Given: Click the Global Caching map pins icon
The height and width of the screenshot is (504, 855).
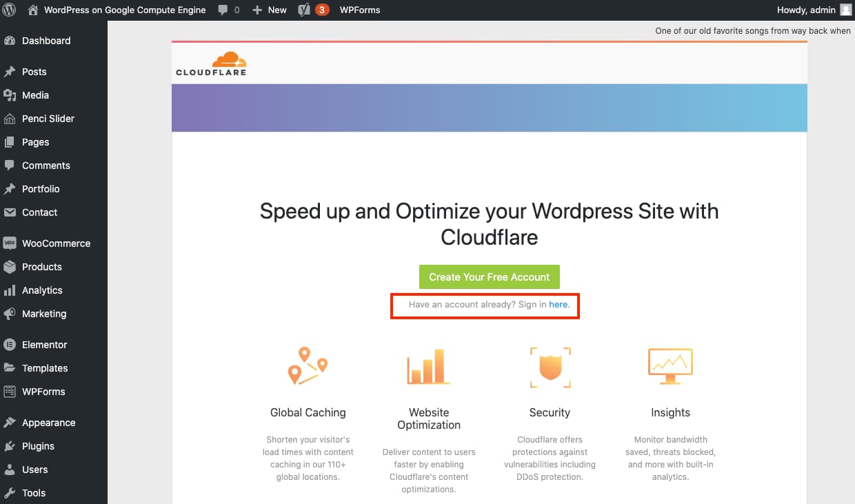Looking at the screenshot, I should point(308,366).
